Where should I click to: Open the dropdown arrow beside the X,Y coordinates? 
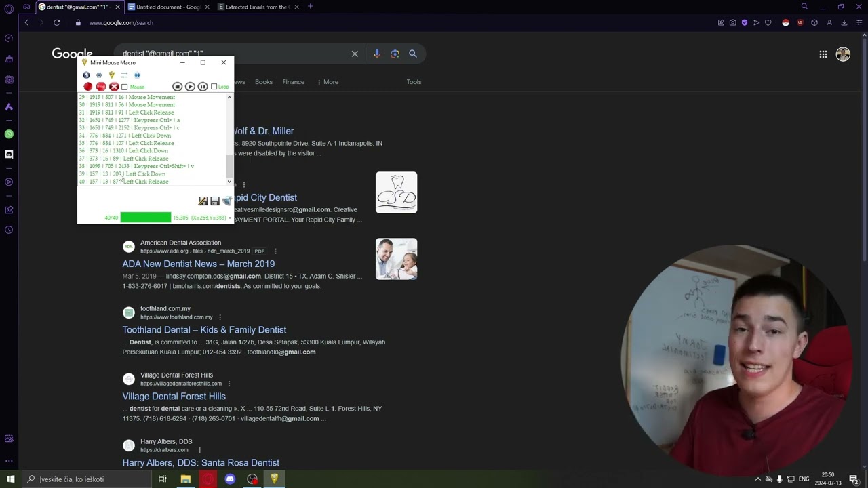(230, 218)
